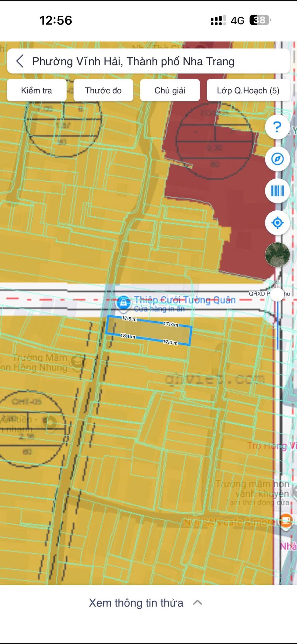Tap the Thiệp Cưới Tường Quân shop pin
The height and width of the screenshot is (644, 297).
[123, 303]
